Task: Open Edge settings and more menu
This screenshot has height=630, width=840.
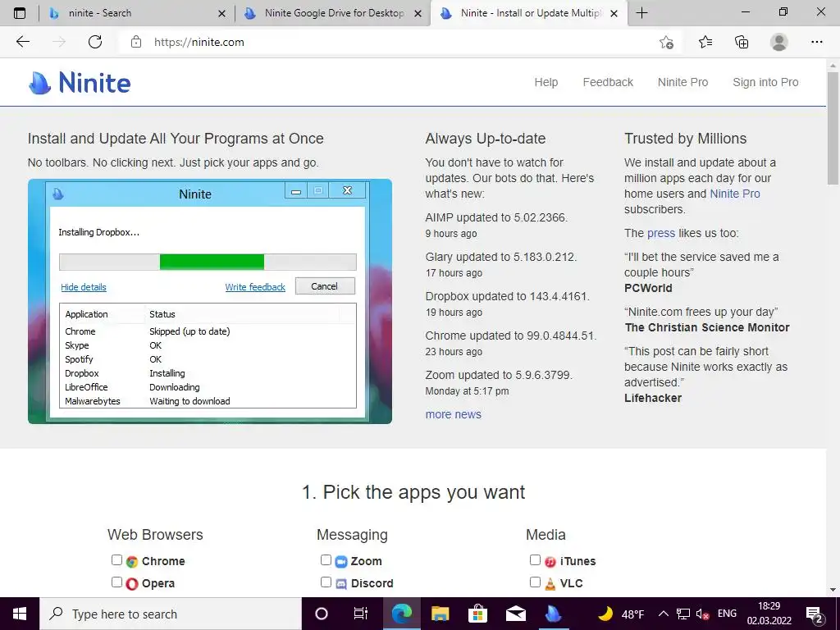Action: [x=816, y=42]
